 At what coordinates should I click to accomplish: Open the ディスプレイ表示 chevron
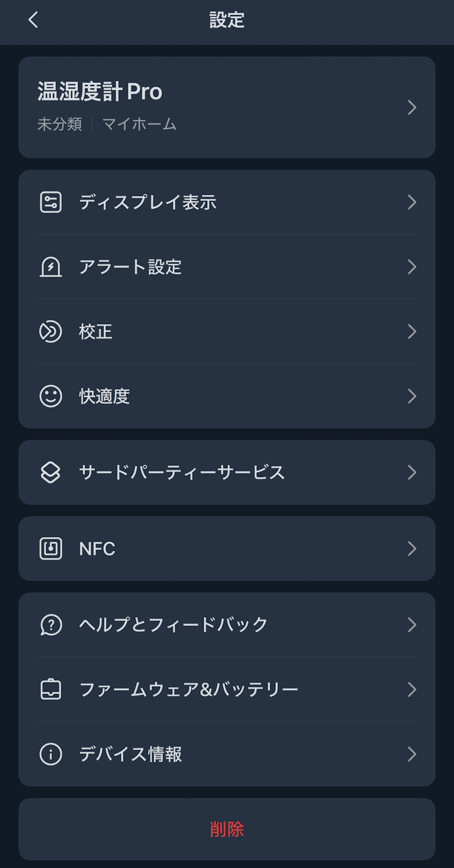pyautogui.click(x=412, y=202)
